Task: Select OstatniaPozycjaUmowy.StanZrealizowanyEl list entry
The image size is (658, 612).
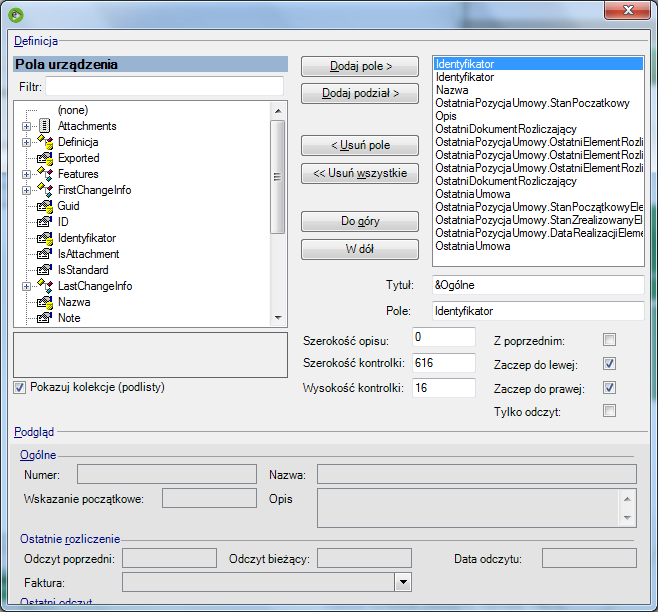Action: [x=539, y=220]
